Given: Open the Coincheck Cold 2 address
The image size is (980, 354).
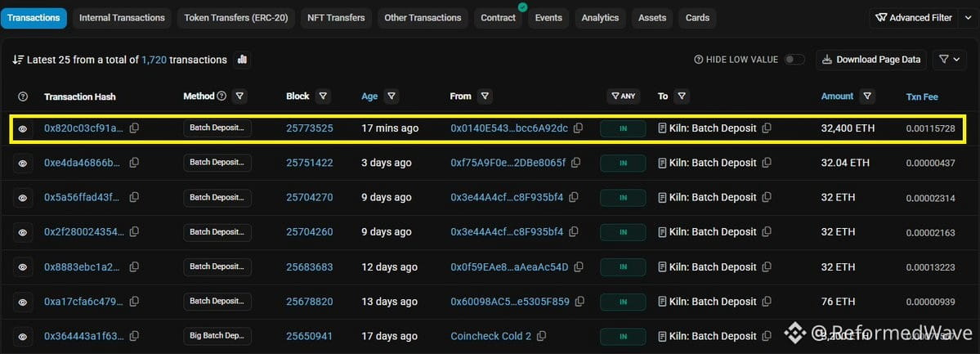Looking at the screenshot, I should click(490, 336).
